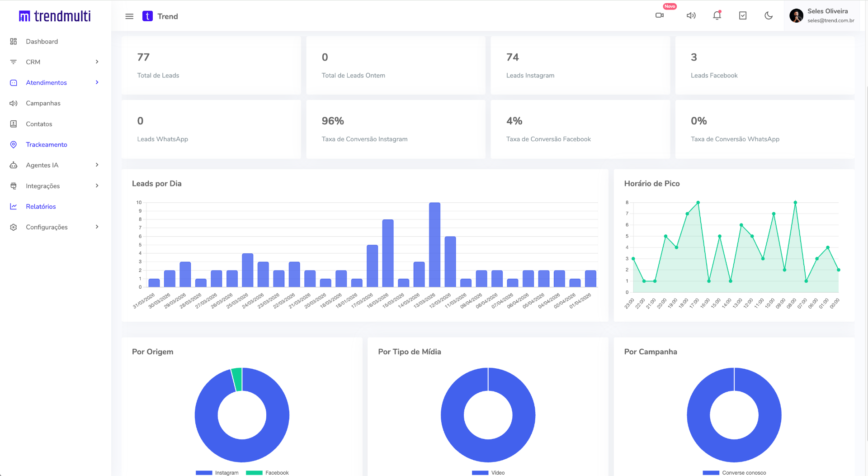
Task: Click the 13/03/2026 bar in Leads por Dia
Action: tap(434, 245)
